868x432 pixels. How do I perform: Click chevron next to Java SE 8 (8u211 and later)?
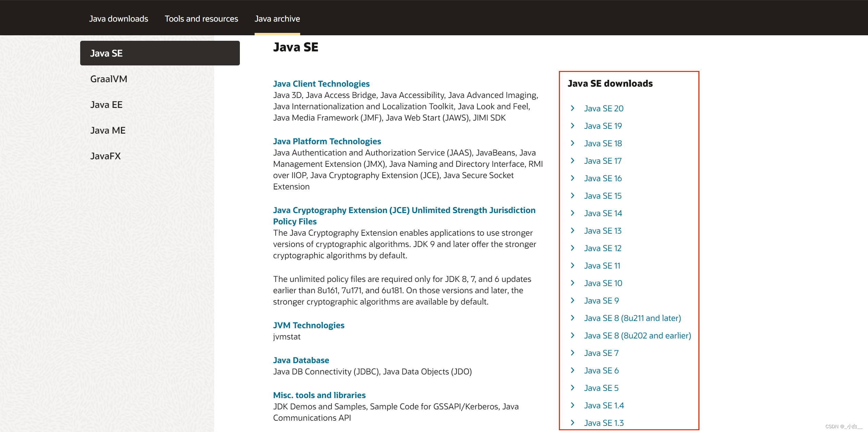572,318
